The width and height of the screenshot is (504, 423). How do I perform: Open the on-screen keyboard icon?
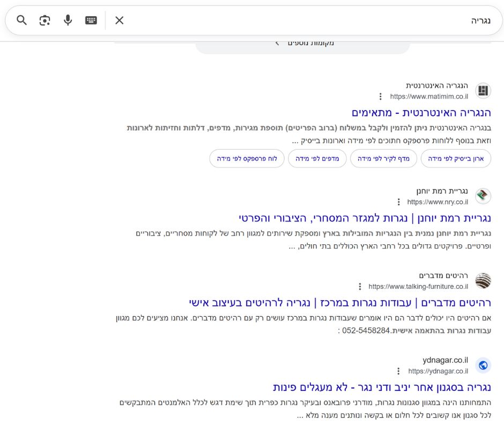click(91, 20)
